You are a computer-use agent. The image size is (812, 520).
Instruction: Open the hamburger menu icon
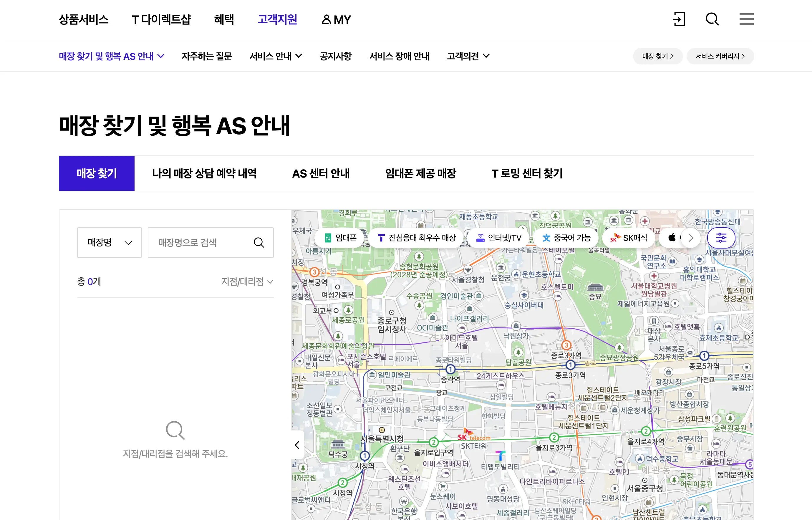click(x=746, y=19)
